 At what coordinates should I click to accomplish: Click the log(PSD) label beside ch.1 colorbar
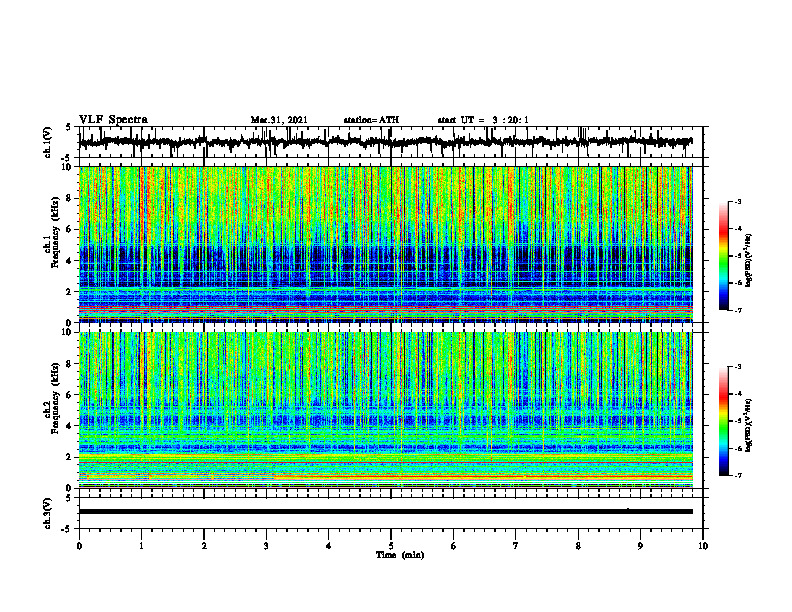749,260
